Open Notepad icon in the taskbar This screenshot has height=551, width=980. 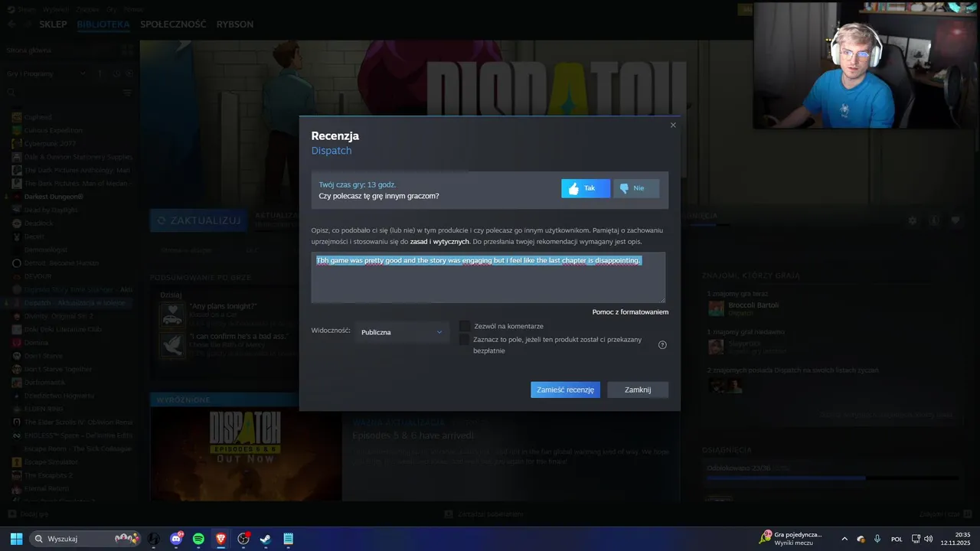pos(289,539)
